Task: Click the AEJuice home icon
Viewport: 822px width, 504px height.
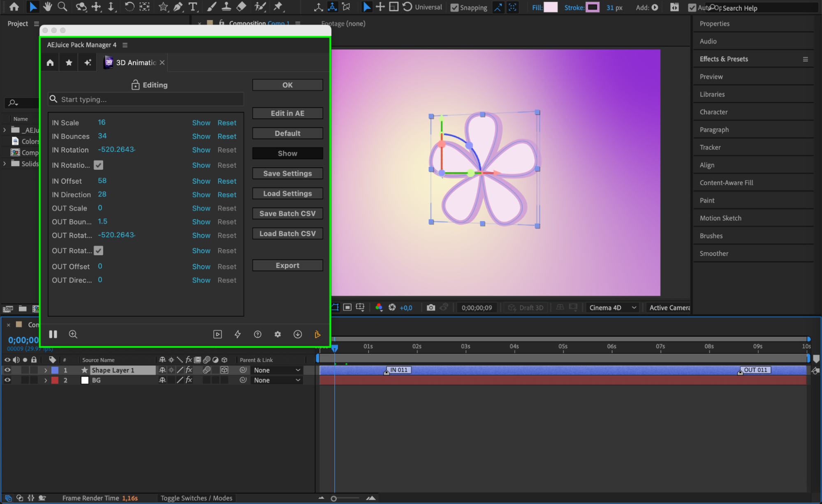Action: [50, 62]
